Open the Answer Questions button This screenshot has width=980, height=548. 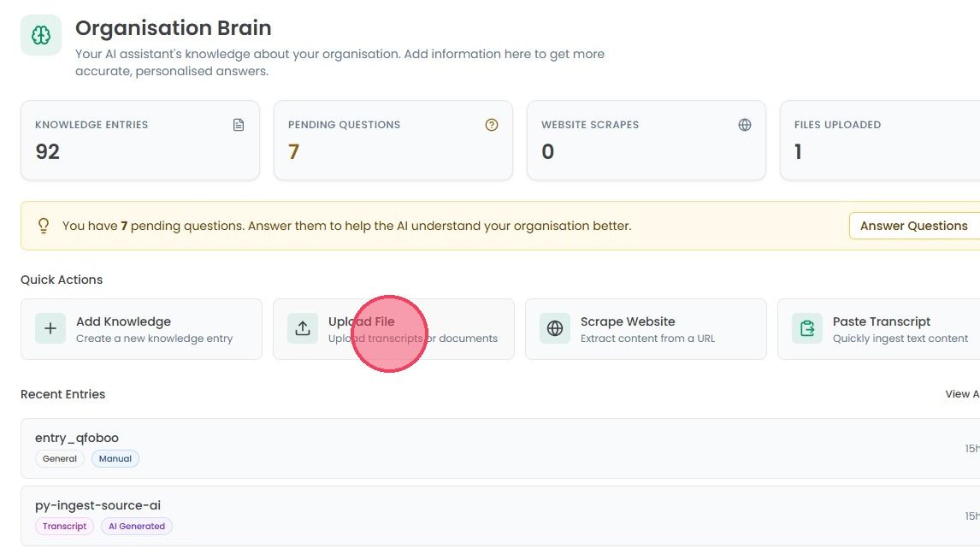[914, 226]
